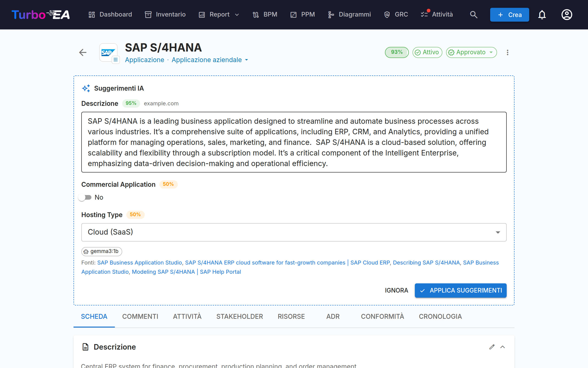Open the Describing SAP S/4HANA source link
588x368 pixels.
pyautogui.click(x=426, y=263)
